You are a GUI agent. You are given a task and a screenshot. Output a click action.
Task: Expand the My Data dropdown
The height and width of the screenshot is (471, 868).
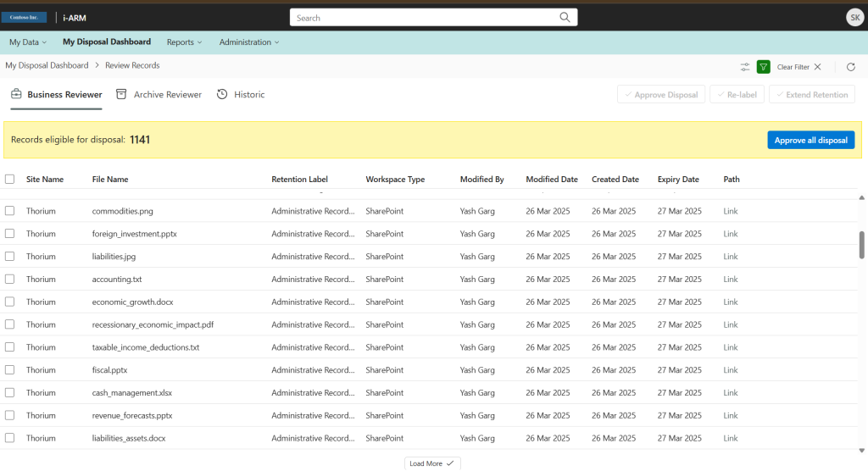click(28, 42)
